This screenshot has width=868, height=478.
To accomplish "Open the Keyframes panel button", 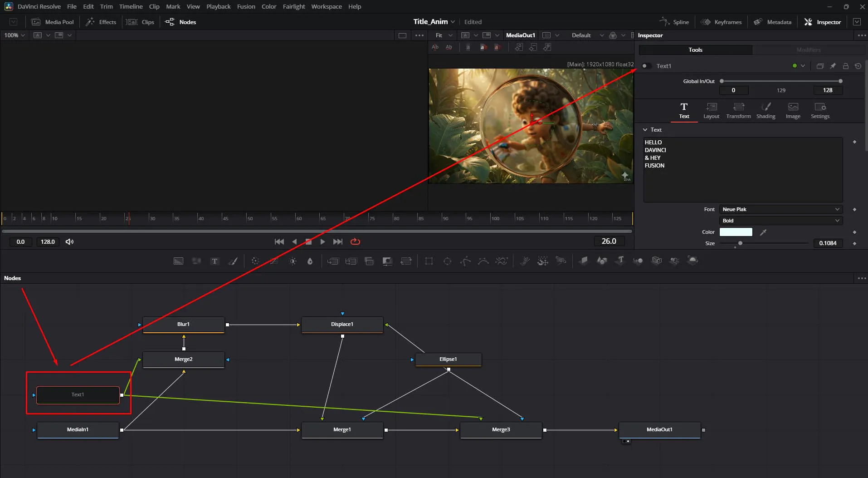I will pos(721,22).
